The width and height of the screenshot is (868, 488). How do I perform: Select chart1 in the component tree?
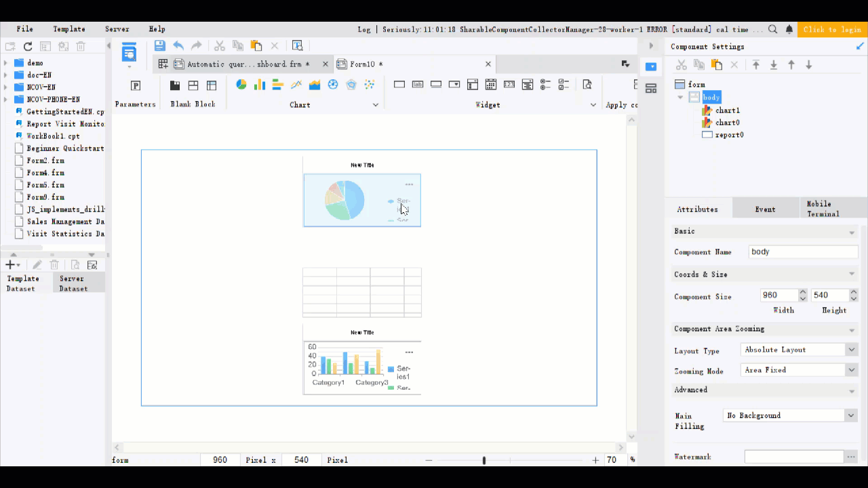pyautogui.click(x=728, y=110)
